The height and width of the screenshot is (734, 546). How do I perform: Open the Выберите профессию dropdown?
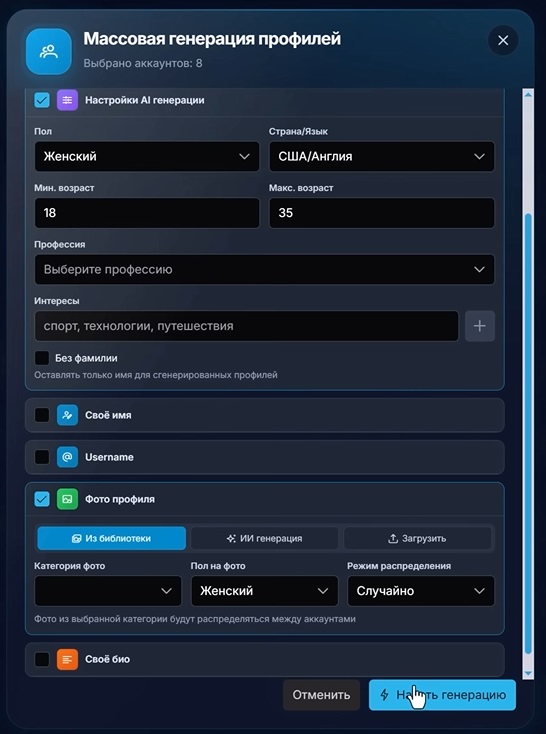265,269
